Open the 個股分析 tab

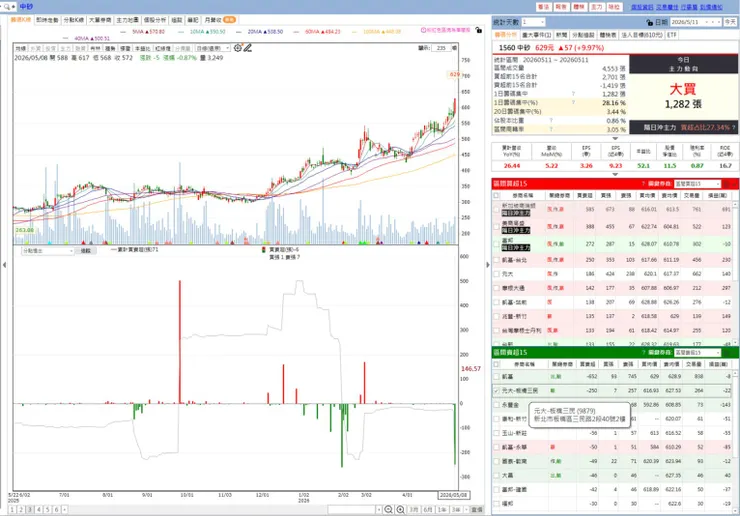tap(155, 20)
